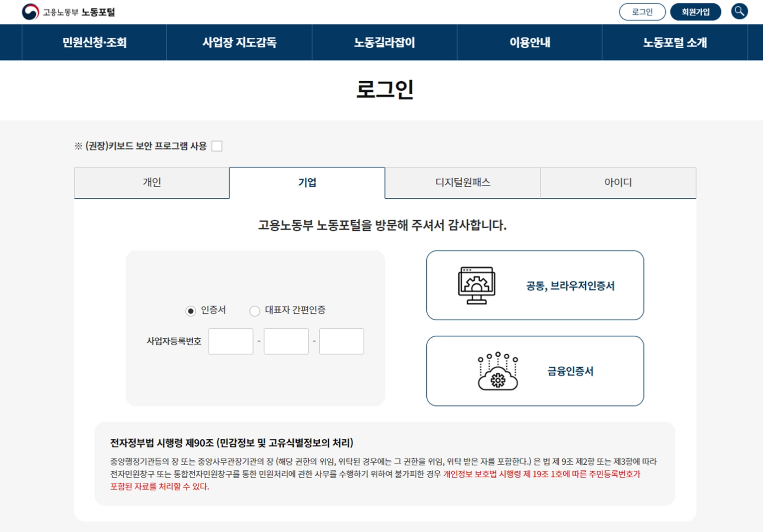Viewport: 763px width, 532px height.
Task: Click the computer gear certificate icon
Action: tap(477, 285)
